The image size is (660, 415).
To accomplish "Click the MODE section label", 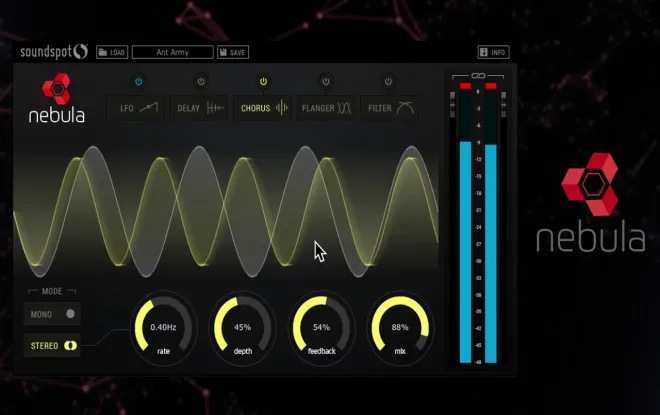I will coord(52,291).
